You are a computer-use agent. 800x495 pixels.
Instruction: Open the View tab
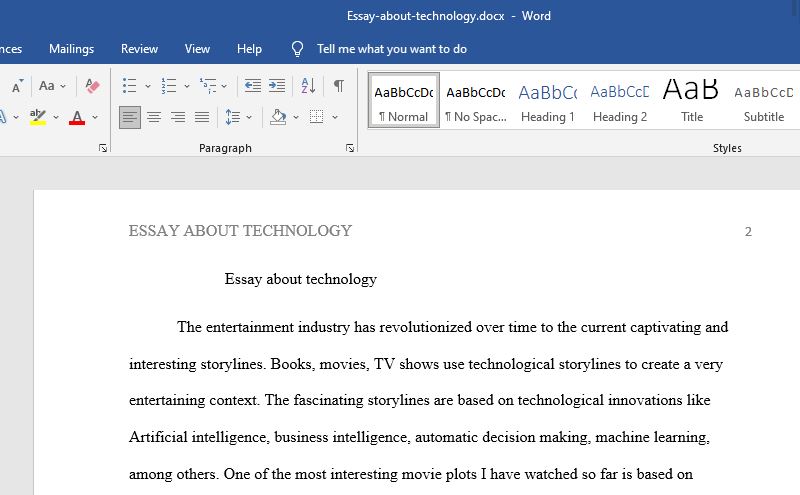(x=197, y=49)
